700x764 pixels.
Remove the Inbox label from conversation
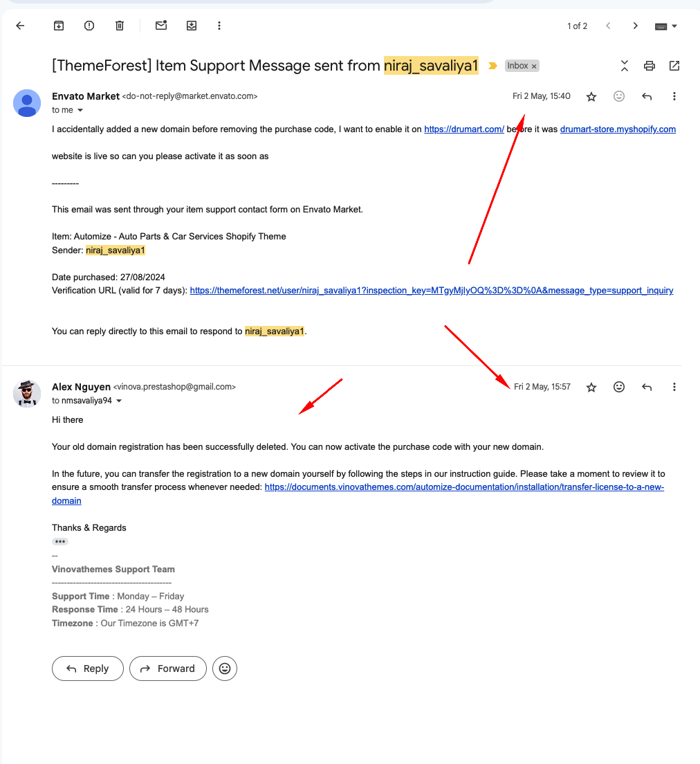click(x=535, y=66)
